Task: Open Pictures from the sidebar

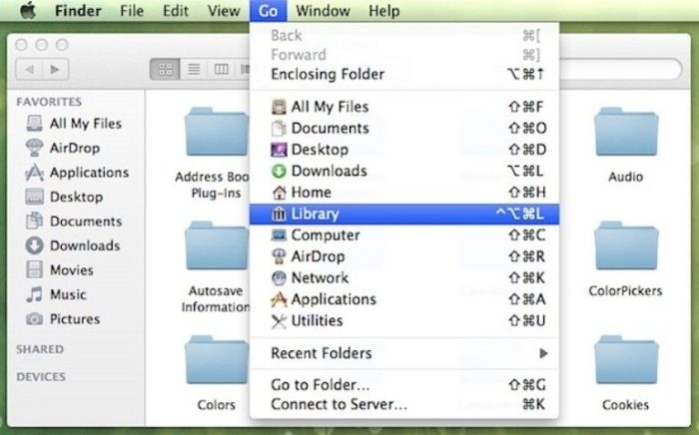Action: coord(63,319)
